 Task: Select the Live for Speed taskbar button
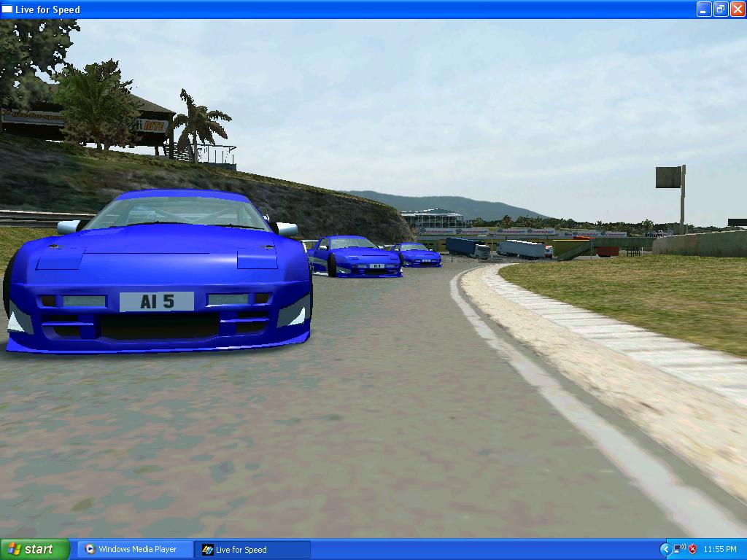pyautogui.click(x=252, y=550)
